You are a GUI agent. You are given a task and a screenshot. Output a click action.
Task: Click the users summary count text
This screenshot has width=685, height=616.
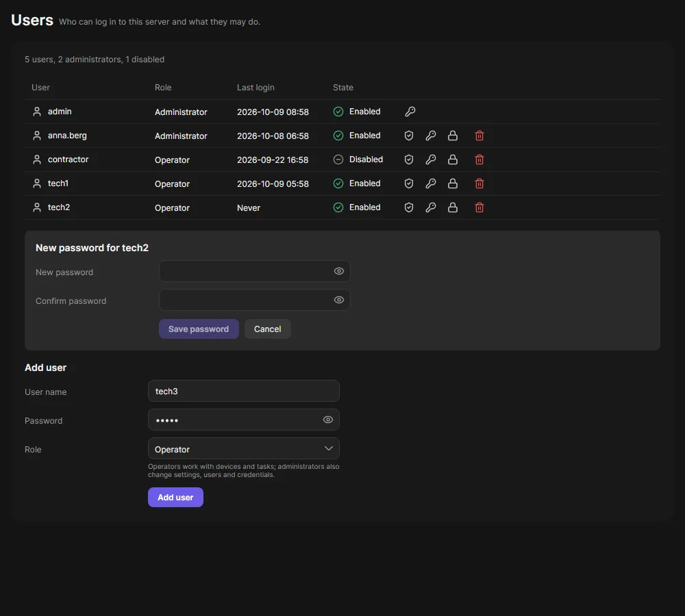point(95,60)
